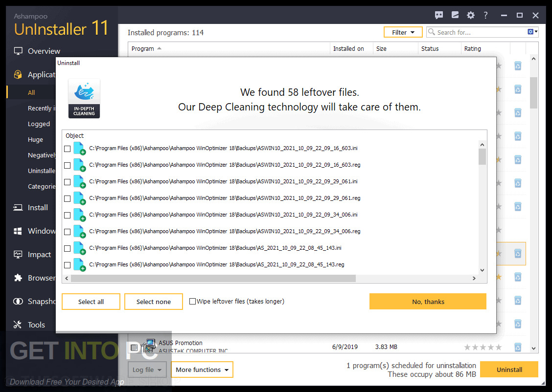Click the Overview monitor icon
Screen dimensions: 552x392
(18, 51)
